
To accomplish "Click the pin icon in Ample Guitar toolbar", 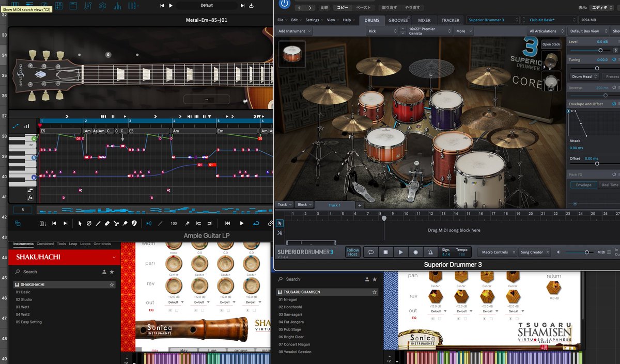I will click(x=187, y=223).
